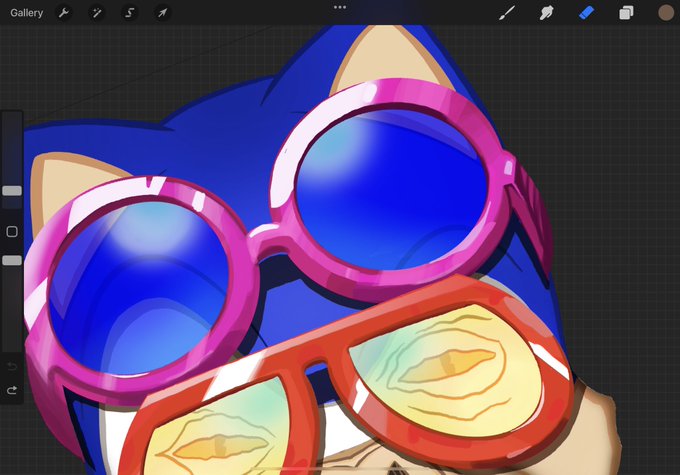Select the Eraser tool
The height and width of the screenshot is (475, 680).
(586, 13)
